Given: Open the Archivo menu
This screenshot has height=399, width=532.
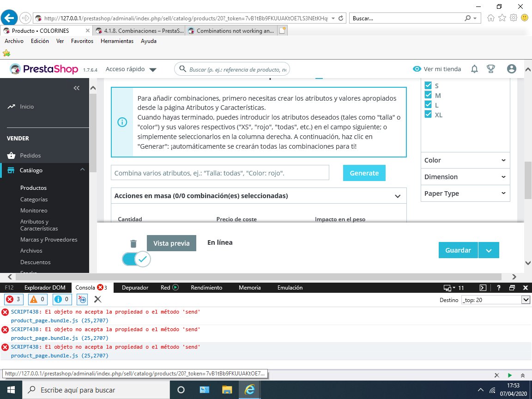Looking at the screenshot, I should (x=14, y=41).
